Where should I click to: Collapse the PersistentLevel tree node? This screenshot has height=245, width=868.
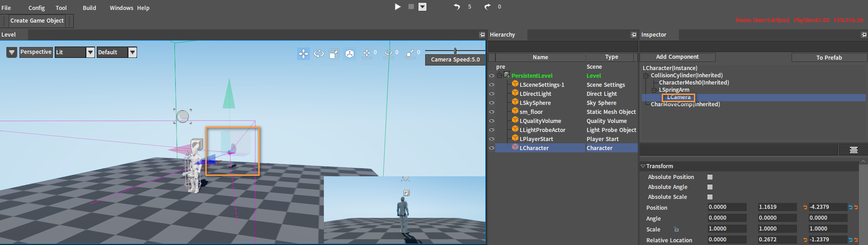[499, 75]
